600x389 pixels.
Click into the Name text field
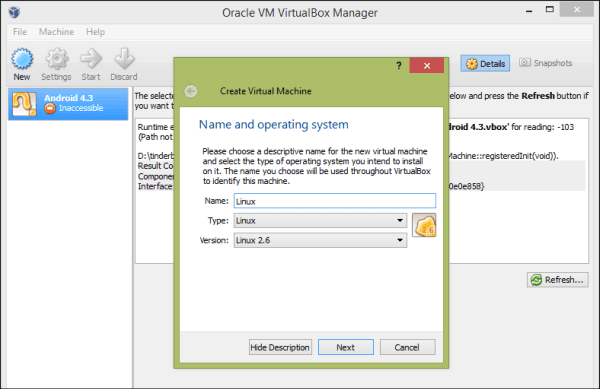coord(335,201)
